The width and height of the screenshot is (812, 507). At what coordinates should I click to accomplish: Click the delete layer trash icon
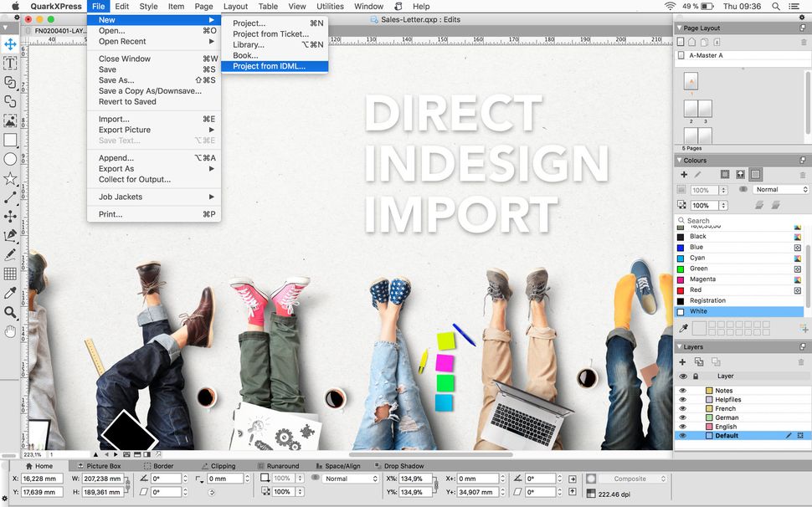coord(801,361)
